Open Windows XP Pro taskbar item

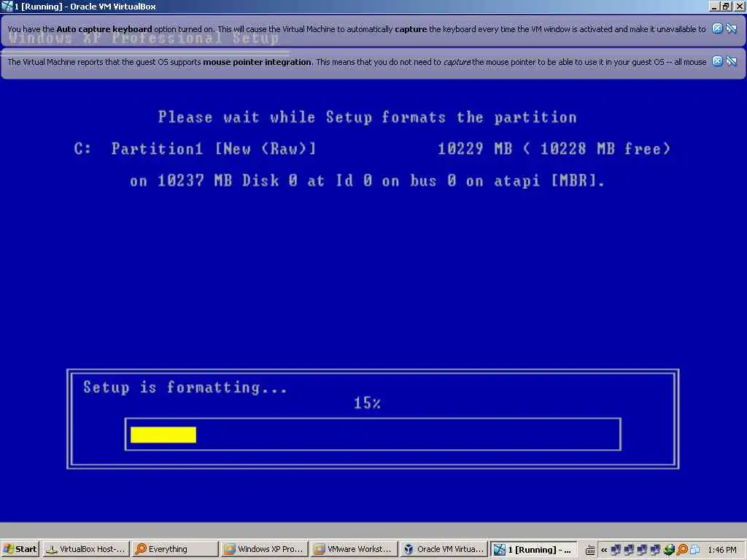[x=264, y=549]
